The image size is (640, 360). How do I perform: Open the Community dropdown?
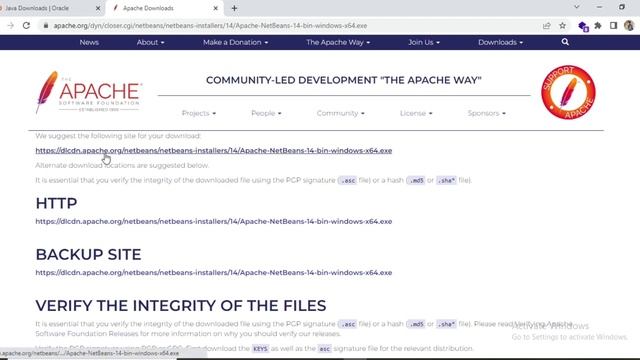pos(340,113)
